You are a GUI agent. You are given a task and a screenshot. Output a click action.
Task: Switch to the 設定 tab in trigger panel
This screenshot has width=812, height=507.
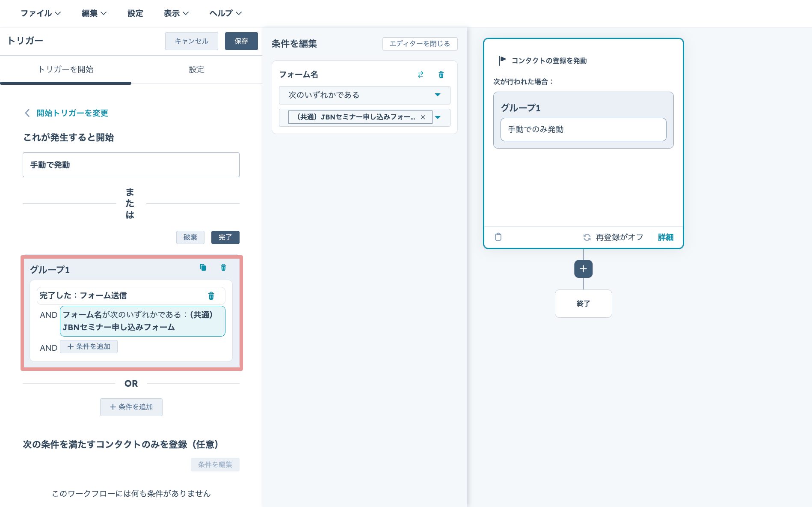click(197, 69)
